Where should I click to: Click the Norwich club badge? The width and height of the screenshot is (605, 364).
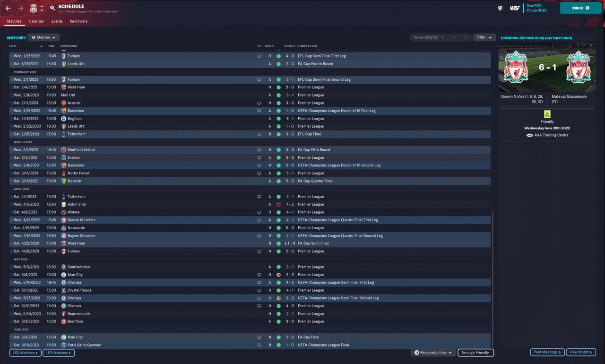[x=63, y=181]
